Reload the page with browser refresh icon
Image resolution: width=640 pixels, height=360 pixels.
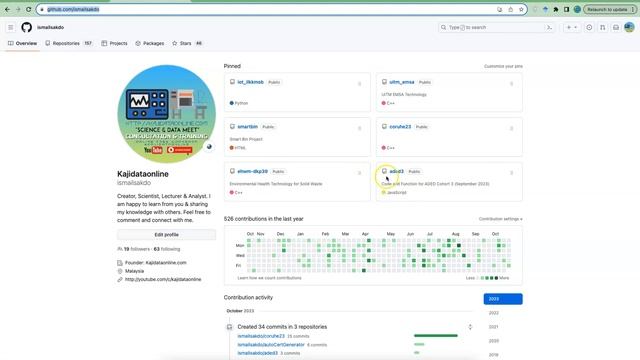click(29, 9)
